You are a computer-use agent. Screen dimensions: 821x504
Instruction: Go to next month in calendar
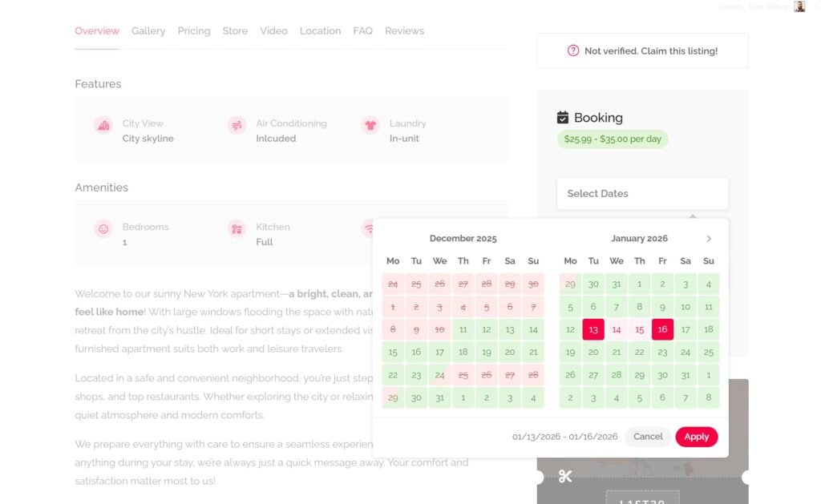[709, 239]
